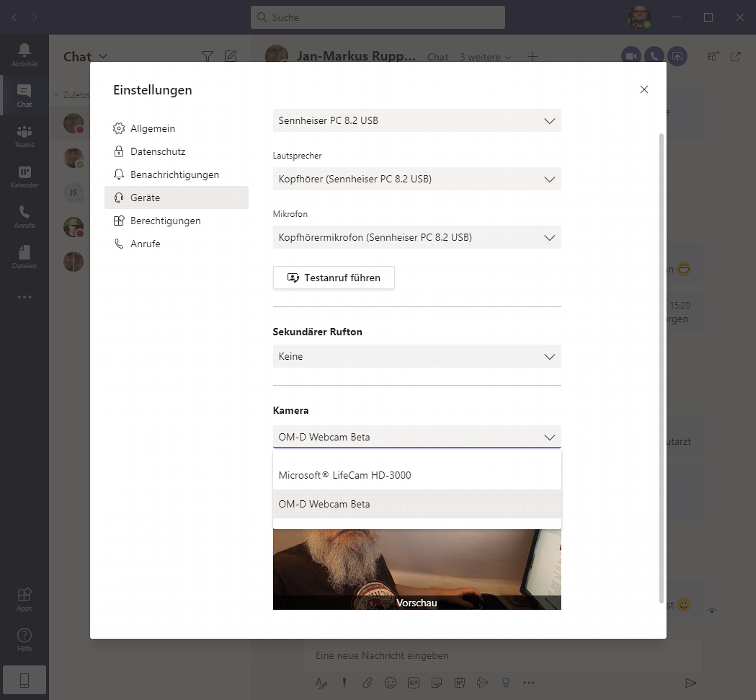
Task: Click the Hilfe question mark icon
Action: pyautogui.click(x=24, y=636)
